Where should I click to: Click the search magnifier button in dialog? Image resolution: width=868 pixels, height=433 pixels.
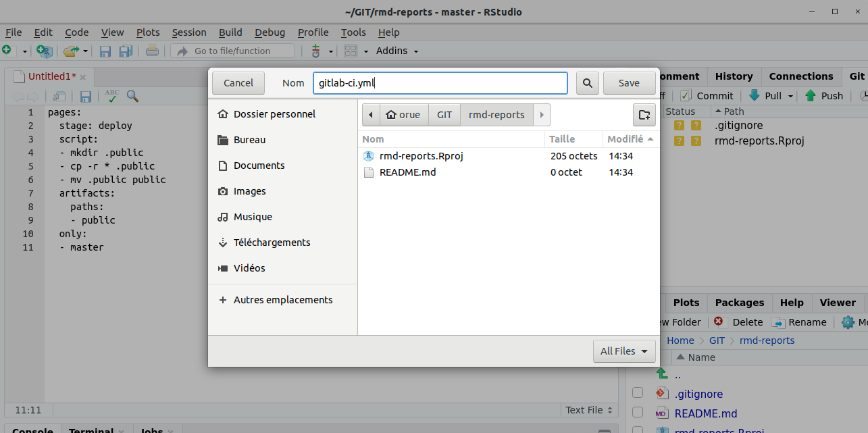(x=588, y=83)
